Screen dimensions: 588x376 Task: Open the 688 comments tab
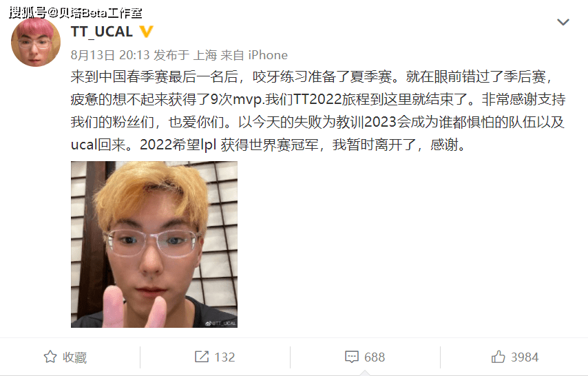[x=365, y=357]
